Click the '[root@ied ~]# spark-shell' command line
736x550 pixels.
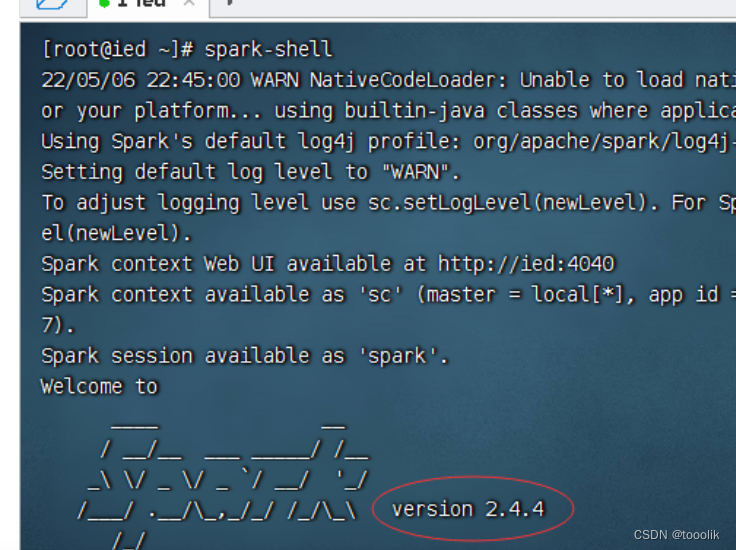(x=187, y=49)
